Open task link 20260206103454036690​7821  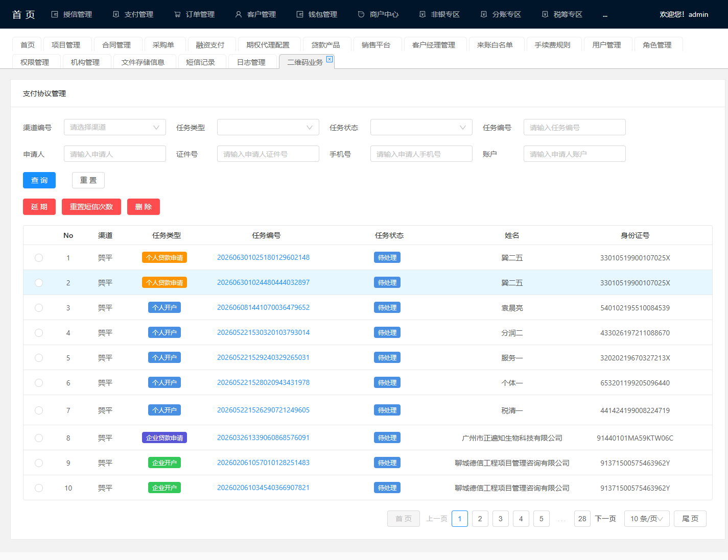[263, 488]
